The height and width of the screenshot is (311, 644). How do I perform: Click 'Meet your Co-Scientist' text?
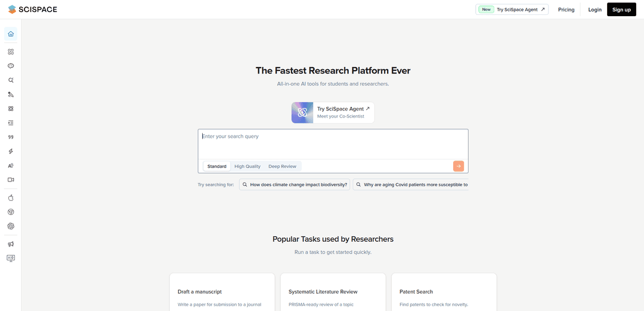tap(340, 116)
